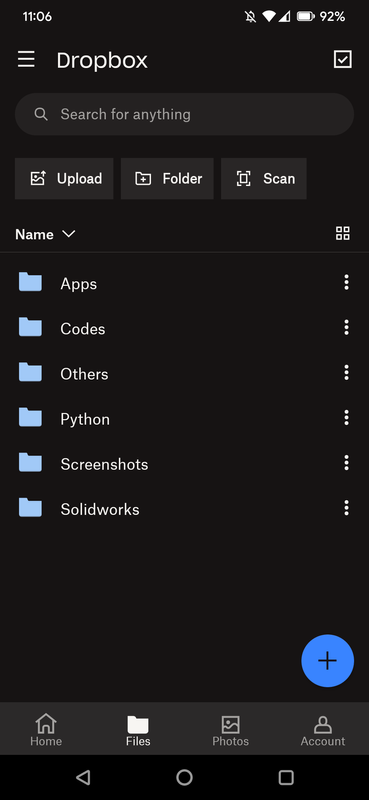Tap the Dropbox title text
This screenshot has width=369, height=800.
coord(102,60)
